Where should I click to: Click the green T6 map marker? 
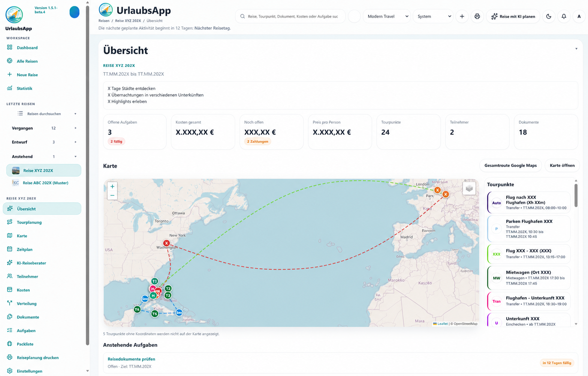[x=155, y=314]
